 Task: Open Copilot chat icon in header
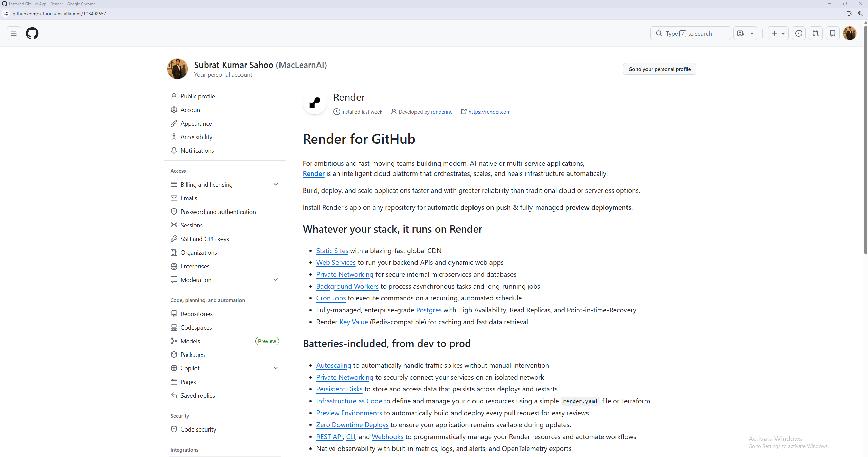pyautogui.click(x=740, y=33)
